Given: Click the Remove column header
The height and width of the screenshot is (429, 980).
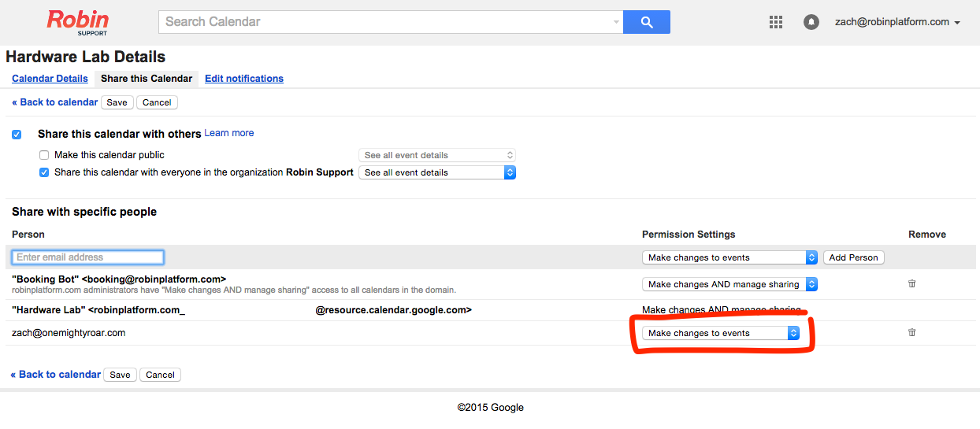Looking at the screenshot, I should pyautogui.click(x=927, y=235).
